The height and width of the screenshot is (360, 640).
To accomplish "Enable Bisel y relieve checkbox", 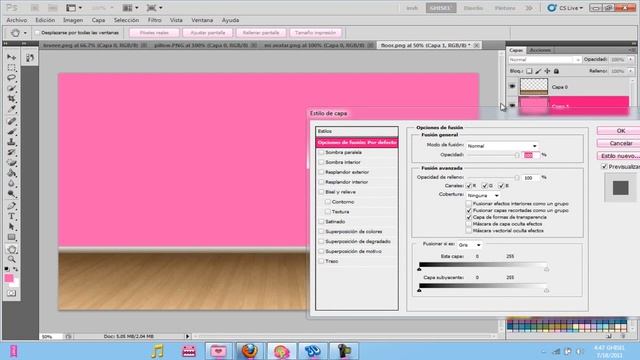I will (x=321, y=192).
